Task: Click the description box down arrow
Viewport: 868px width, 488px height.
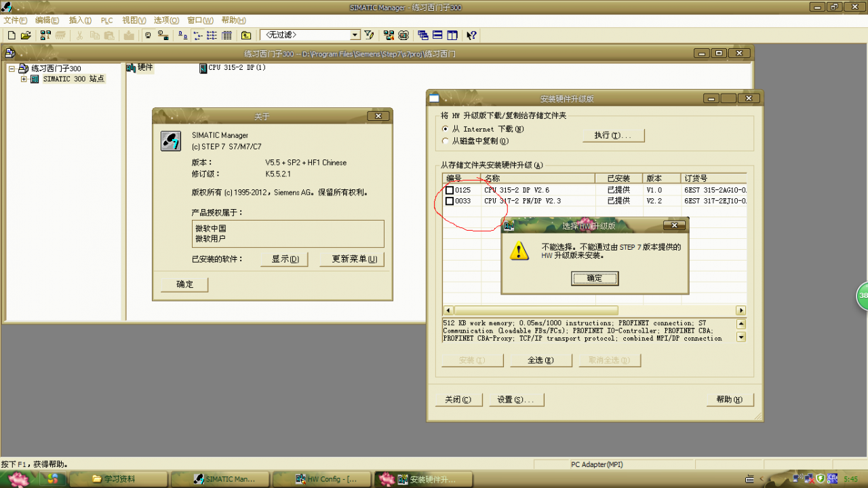Action: click(741, 337)
